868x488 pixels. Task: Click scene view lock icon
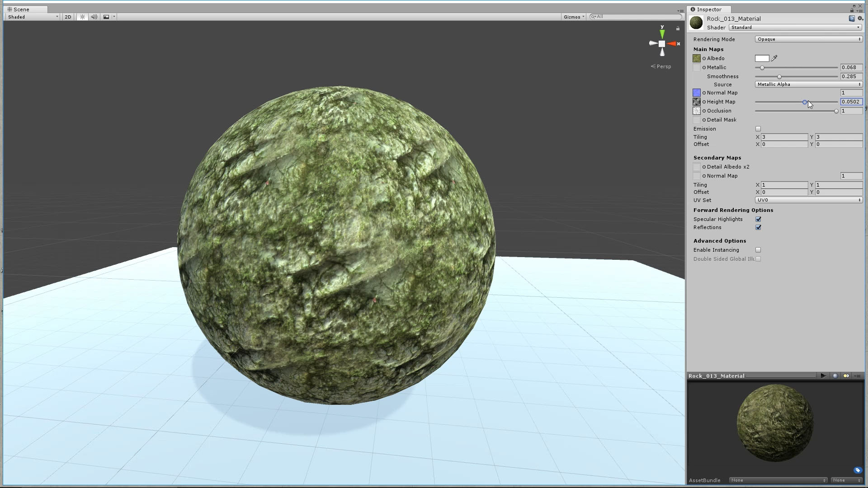pos(678,28)
